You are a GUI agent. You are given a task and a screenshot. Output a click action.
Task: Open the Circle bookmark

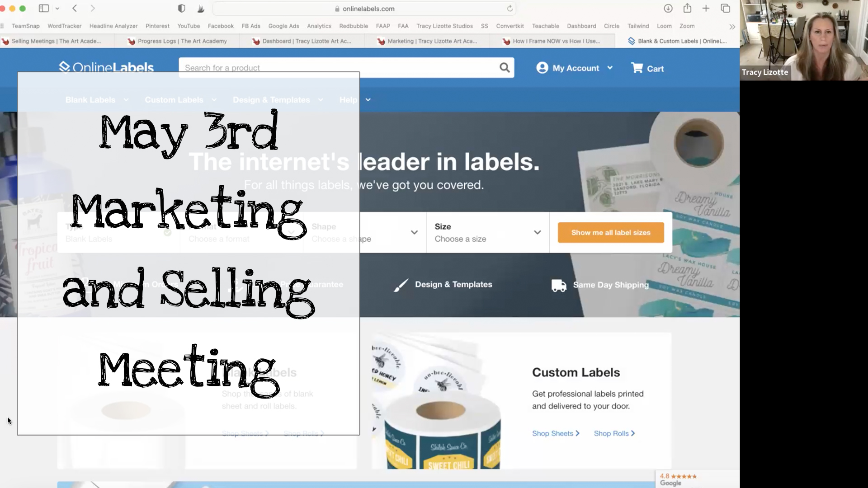[x=612, y=26]
